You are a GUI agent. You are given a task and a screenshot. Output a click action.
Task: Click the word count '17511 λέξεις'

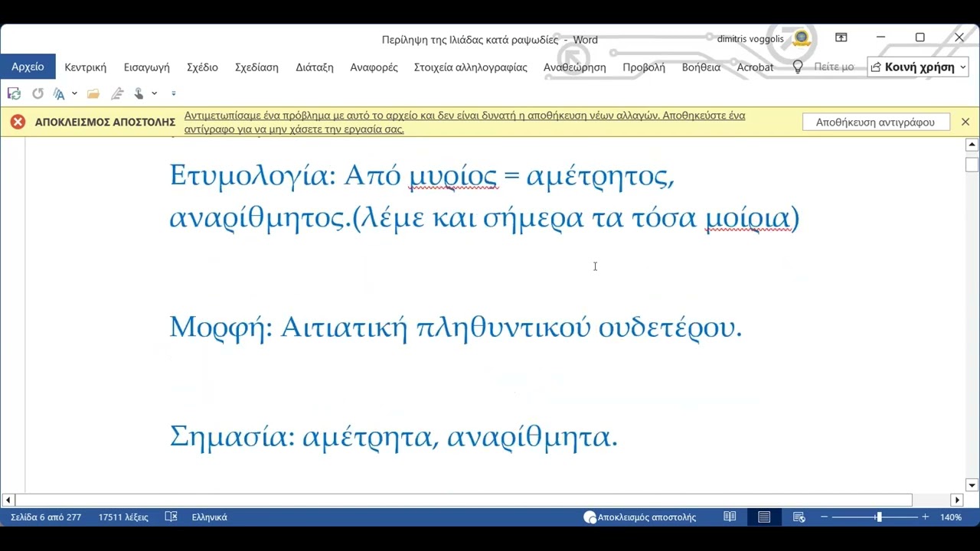(123, 517)
